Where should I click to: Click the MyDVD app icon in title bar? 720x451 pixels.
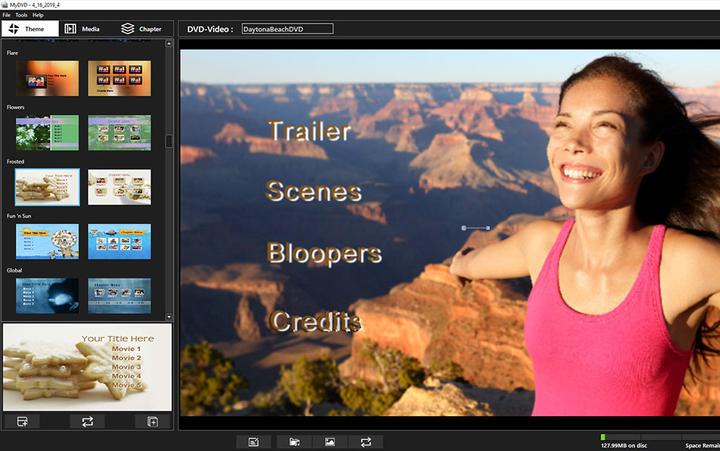(5, 5)
